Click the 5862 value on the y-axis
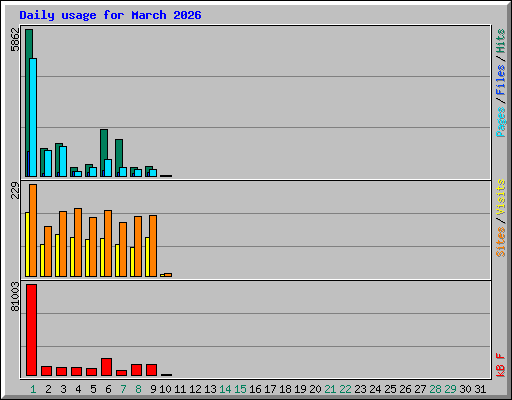The height and width of the screenshot is (400, 512). coord(15,40)
